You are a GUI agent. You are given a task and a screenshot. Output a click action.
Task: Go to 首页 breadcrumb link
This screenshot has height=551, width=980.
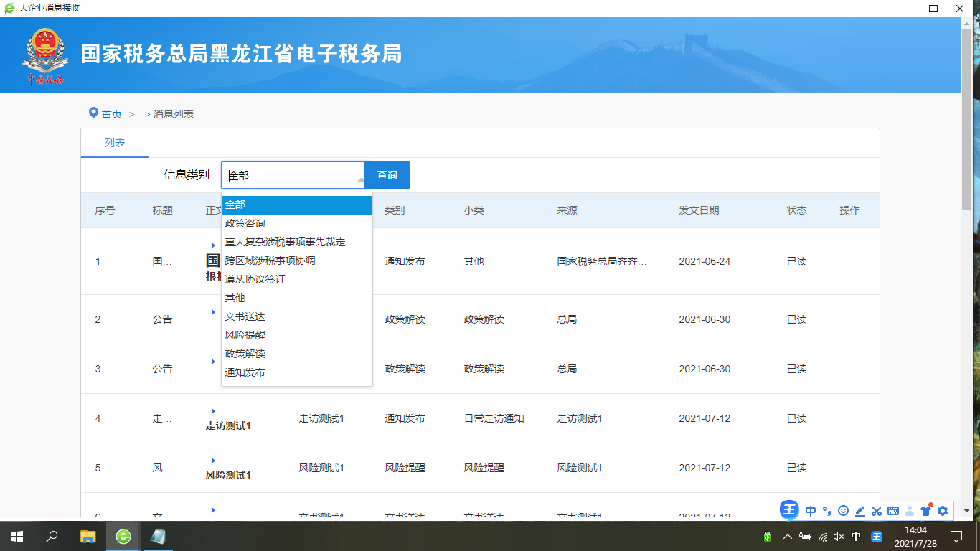point(111,114)
